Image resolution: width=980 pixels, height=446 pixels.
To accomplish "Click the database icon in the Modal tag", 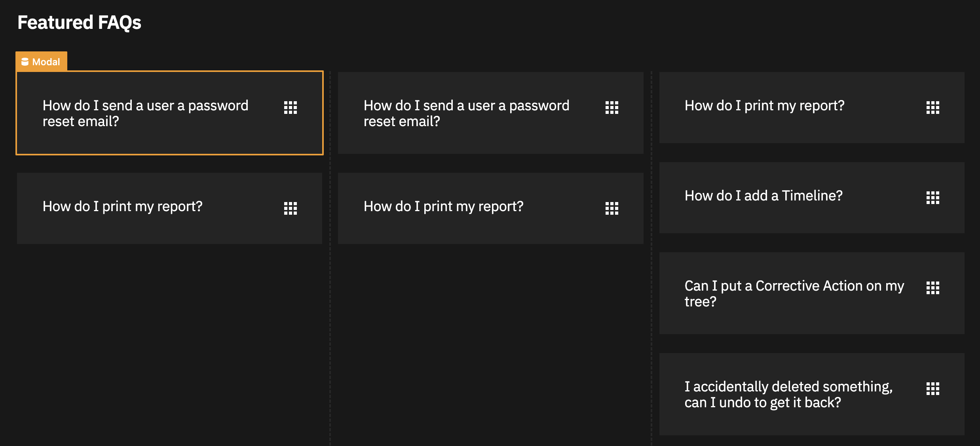I will click(25, 62).
